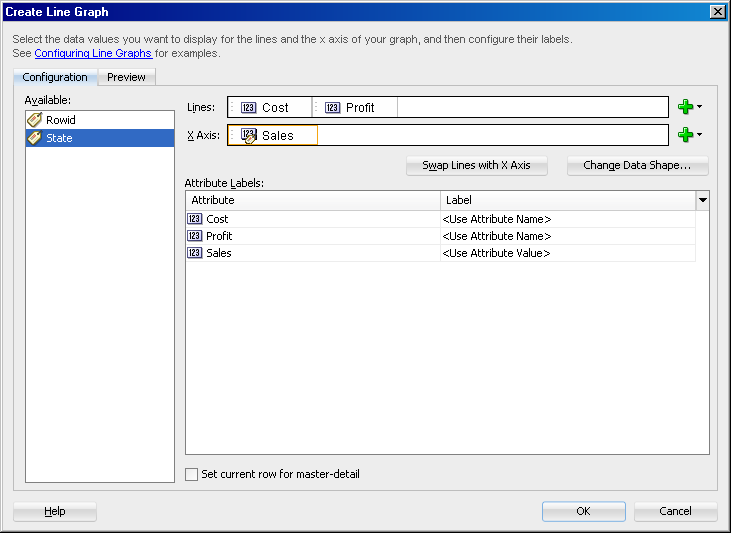Open Label dropdown for Cost attribute

point(567,219)
